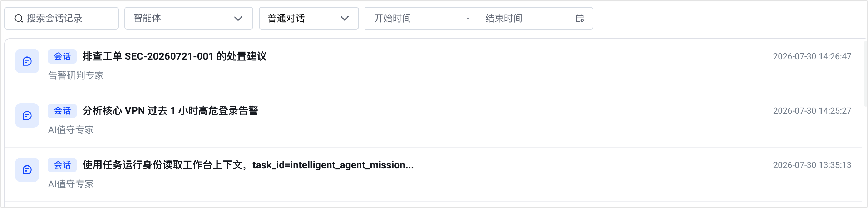Click chevron arrow of 普通对话 selector
This screenshot has width=868, height=208.
[345, 18]
